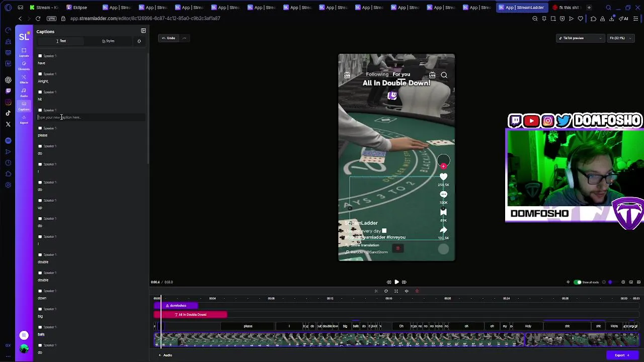Open TikTok in the browser sidebar
Viewport: 644px width, 362px height.
pos(8,113)
